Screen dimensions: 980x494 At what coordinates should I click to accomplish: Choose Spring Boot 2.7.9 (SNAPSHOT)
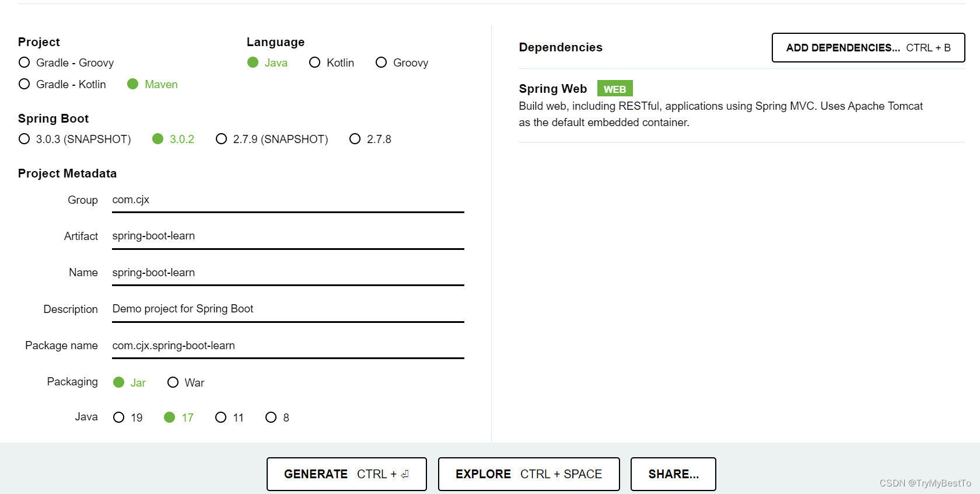click(x=272, y=139)
